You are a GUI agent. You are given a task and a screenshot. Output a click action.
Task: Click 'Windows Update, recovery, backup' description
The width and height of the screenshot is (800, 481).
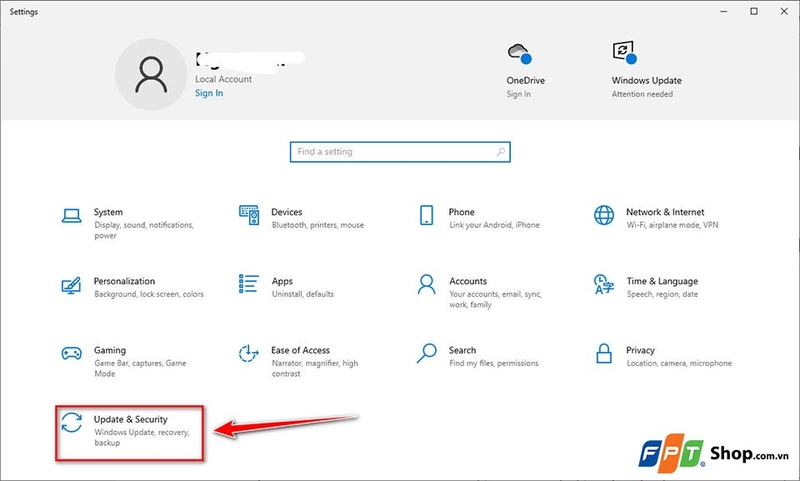[142, 438]
